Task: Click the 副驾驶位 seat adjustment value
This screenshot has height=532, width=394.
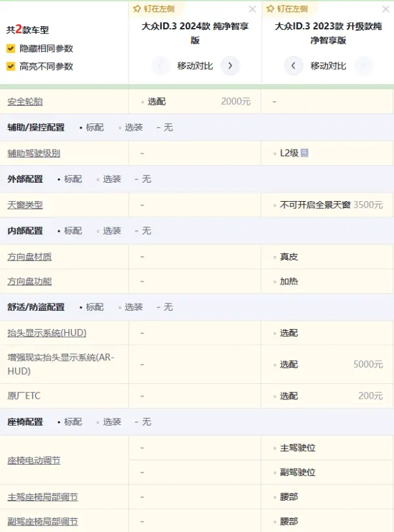Action: pos(297,473)
